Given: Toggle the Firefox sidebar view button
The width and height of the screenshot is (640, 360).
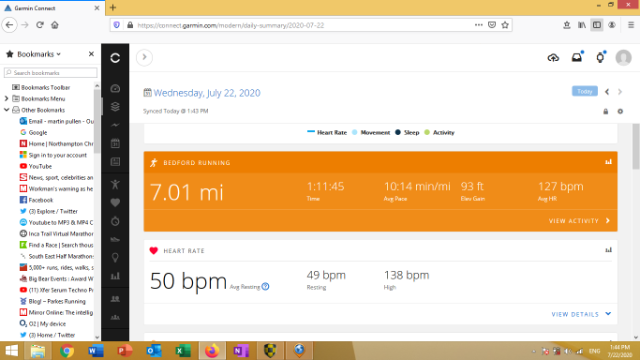Looking at the screenshot, I should [597, 25].
